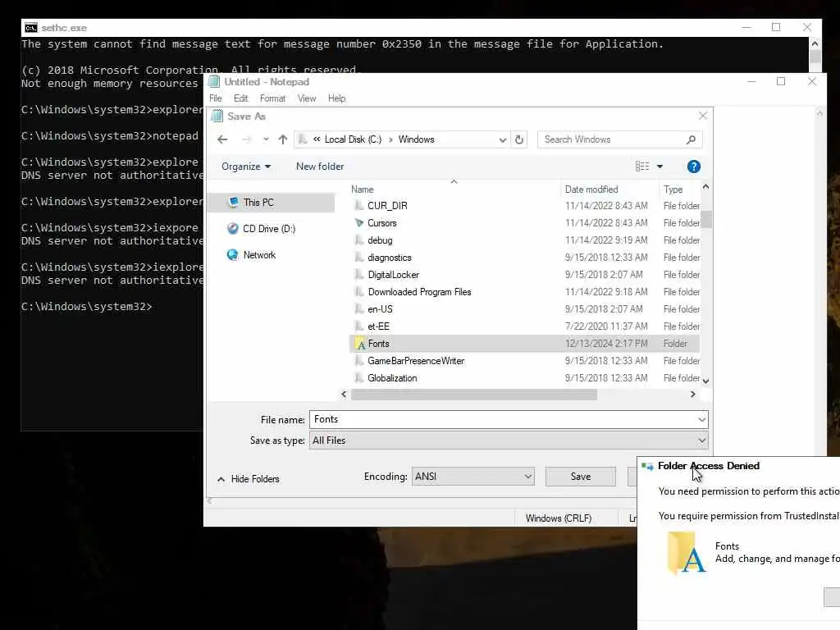
Task: Click the Save button
Action: coord(581,477)
